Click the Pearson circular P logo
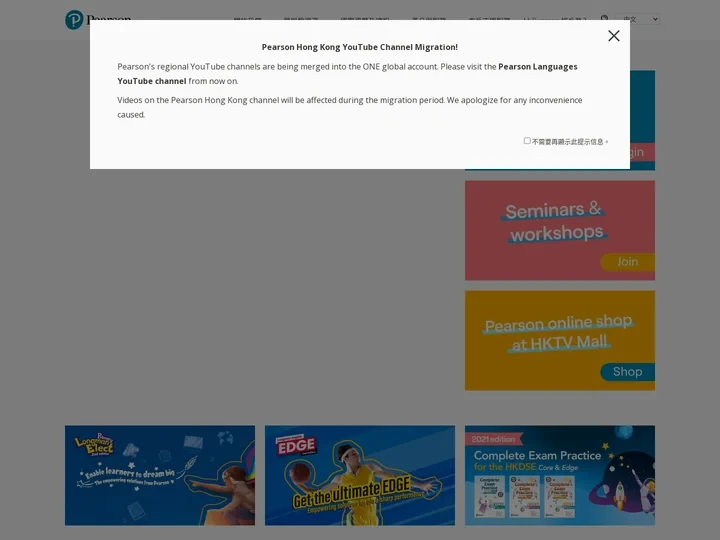 pos(74,20)
